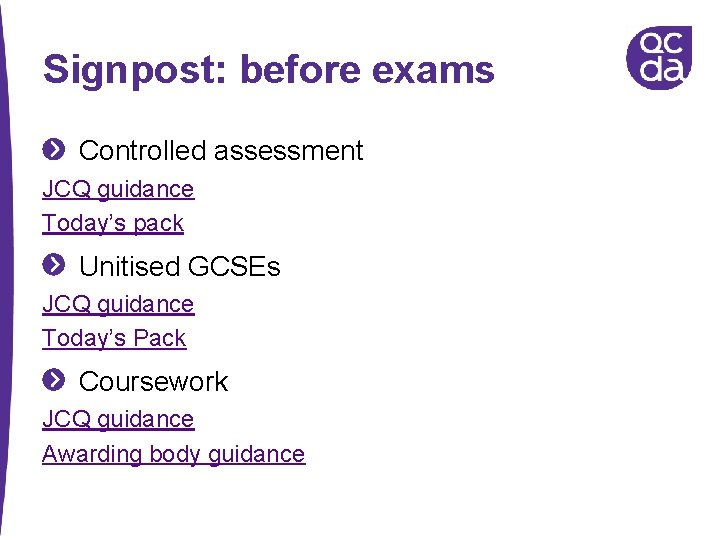This screenshot has width=720, height=540.
Task: Click the word 'GCSEs' in second bullet
Action: pyautogui.click(x=234, y=266)
